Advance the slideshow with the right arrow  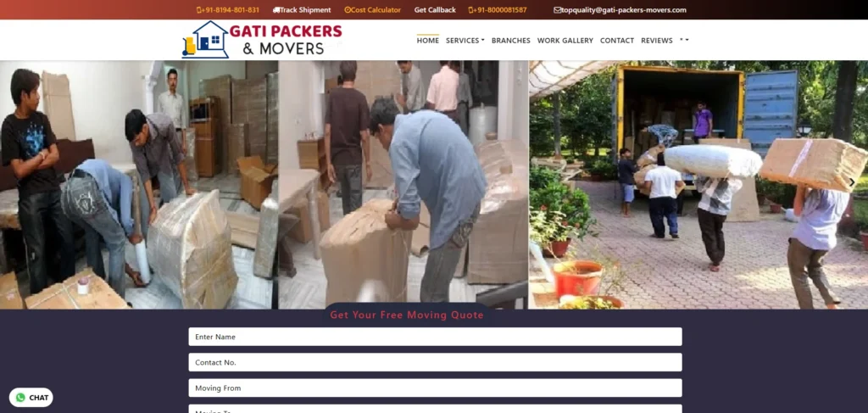852,182
